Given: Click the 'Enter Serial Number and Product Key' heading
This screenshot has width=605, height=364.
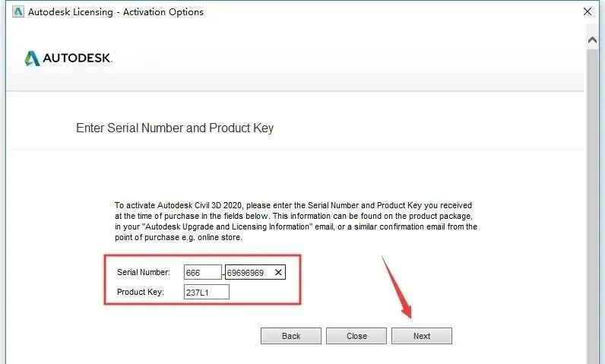Looking at the screenshot, I should (175, 128).
